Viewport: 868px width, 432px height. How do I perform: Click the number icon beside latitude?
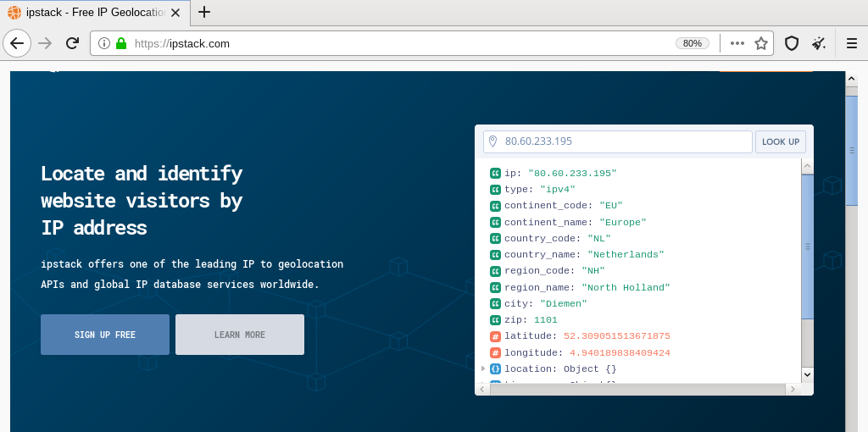(x=495, y=336)
